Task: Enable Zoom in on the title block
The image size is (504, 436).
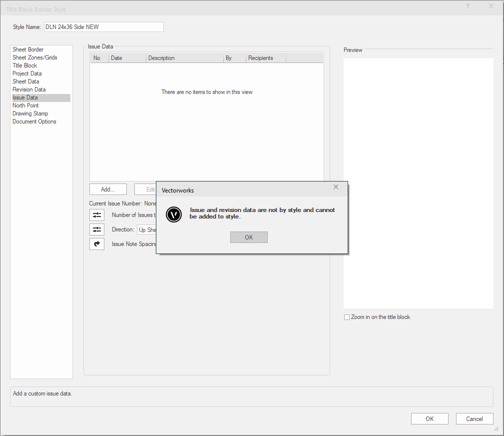Action: [347, 317]
